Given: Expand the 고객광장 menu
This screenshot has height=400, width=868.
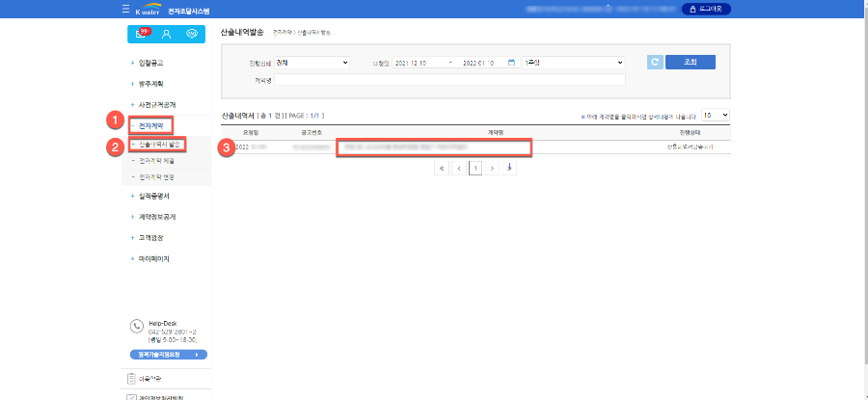Looking at the screenshot, I should point(150,238).
